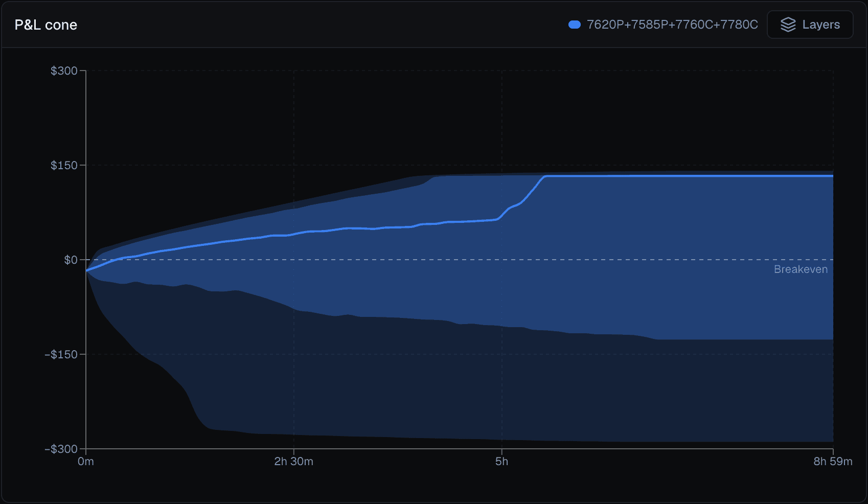868x504 pixels.
Task: Click the '2h 30m' x-axis label
Action: click(x=294, y=462)
